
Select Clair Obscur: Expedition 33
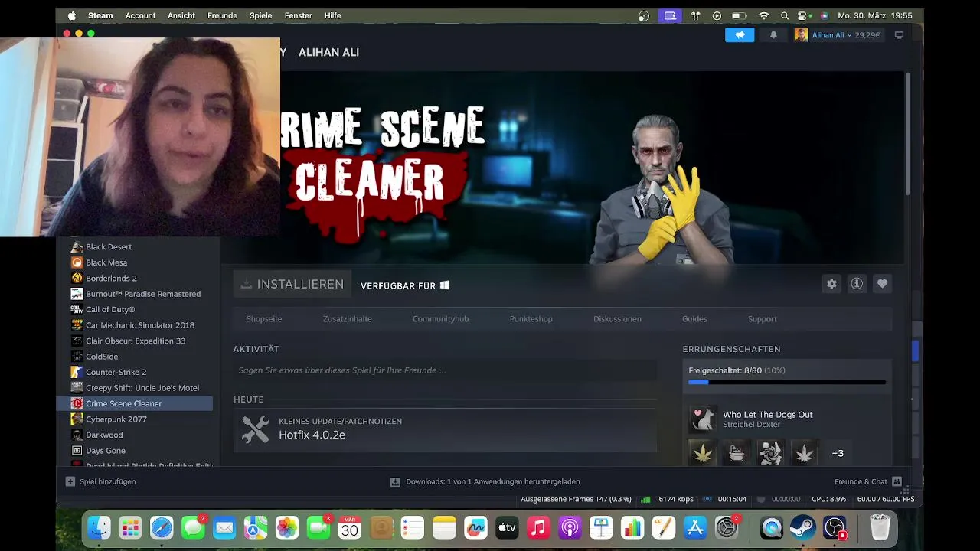click(135, 341)
